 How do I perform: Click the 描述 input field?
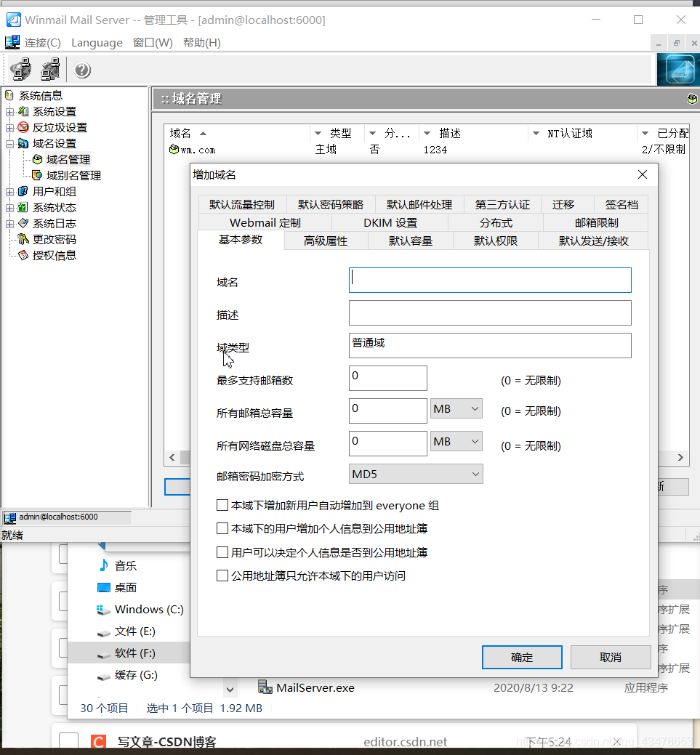pyautogui.click(x=490, y=313)
